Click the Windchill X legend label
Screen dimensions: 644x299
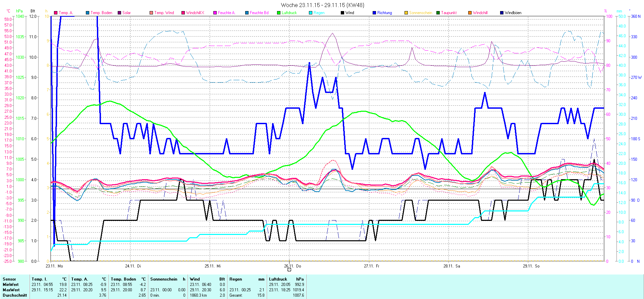tap(195, 13)
